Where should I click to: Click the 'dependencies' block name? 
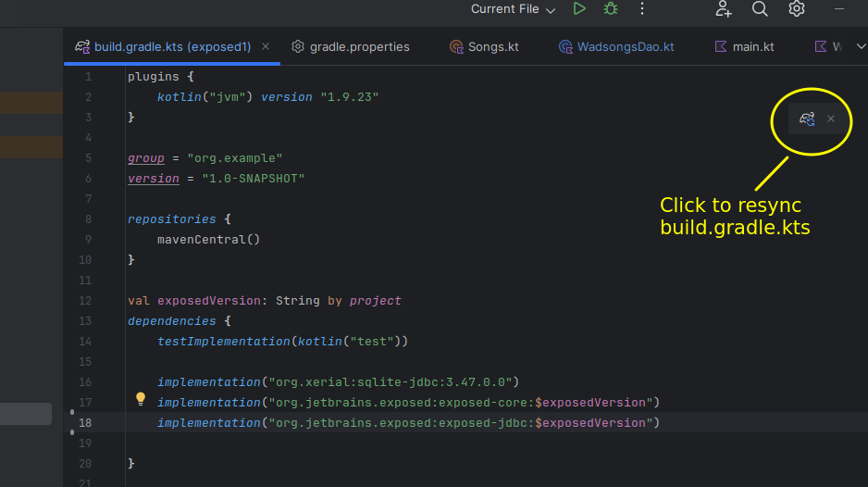[171, 321]
